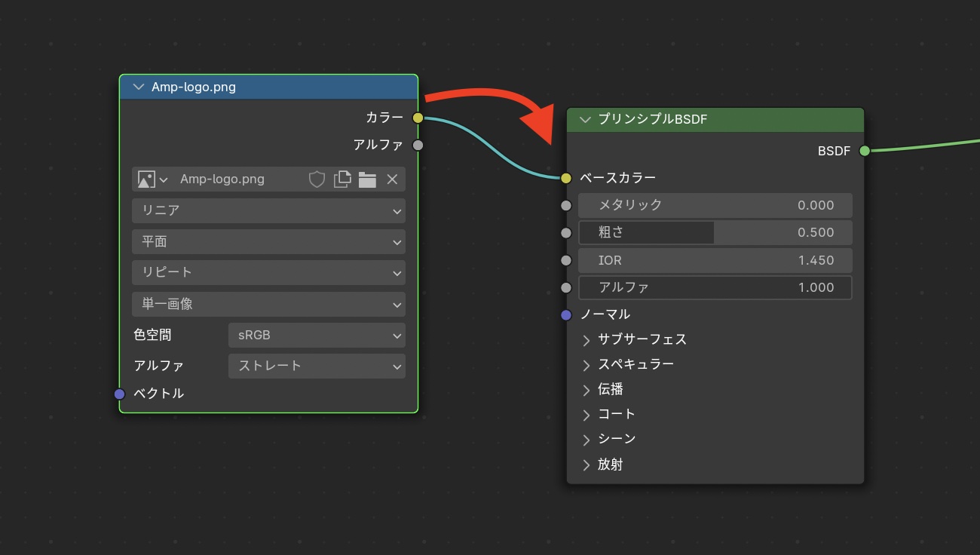Open the リピート extension dropdown
980x555 pixels.
tap(268, 272)
